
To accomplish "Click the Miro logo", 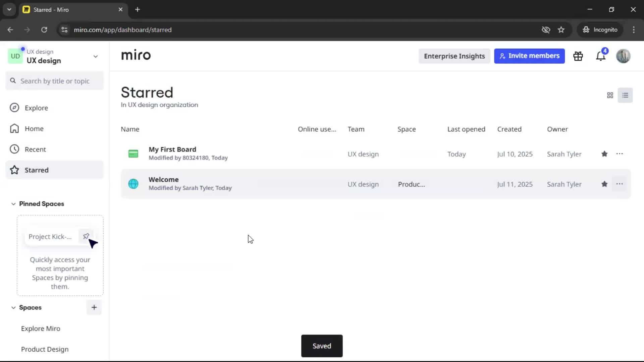I will pos(136,55).
